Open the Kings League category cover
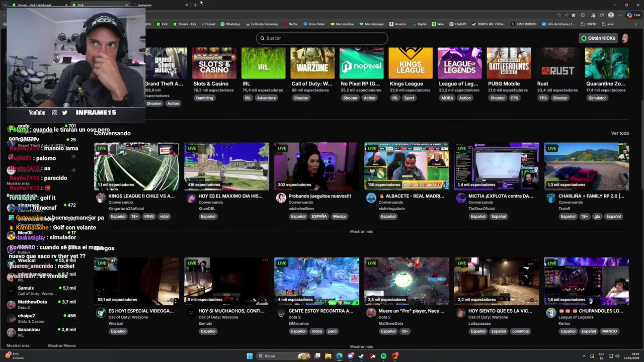The height and width of the screenshot is (362, 644). [411, 63]
